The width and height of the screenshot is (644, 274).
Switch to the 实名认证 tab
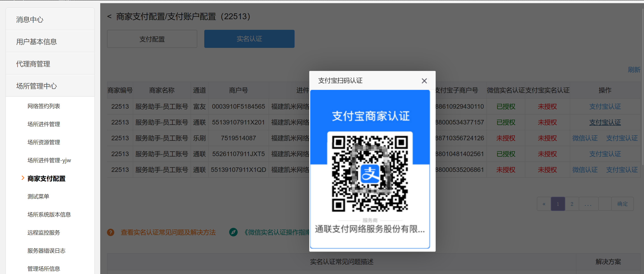coord(249,39)
